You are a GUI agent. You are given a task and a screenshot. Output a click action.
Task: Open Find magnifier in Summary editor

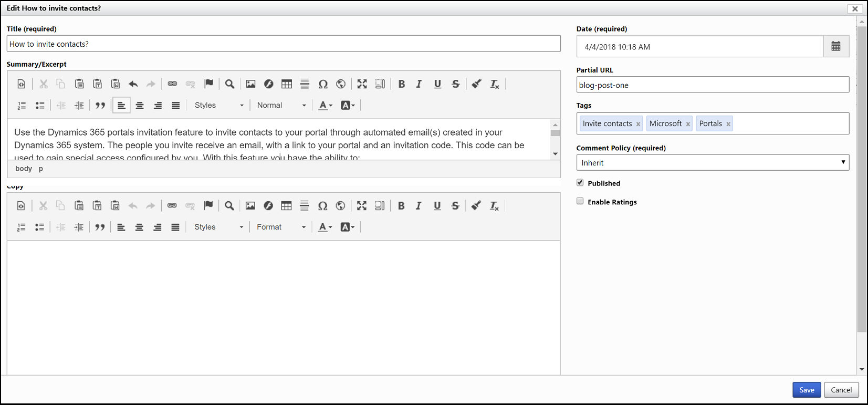point(229,84)
